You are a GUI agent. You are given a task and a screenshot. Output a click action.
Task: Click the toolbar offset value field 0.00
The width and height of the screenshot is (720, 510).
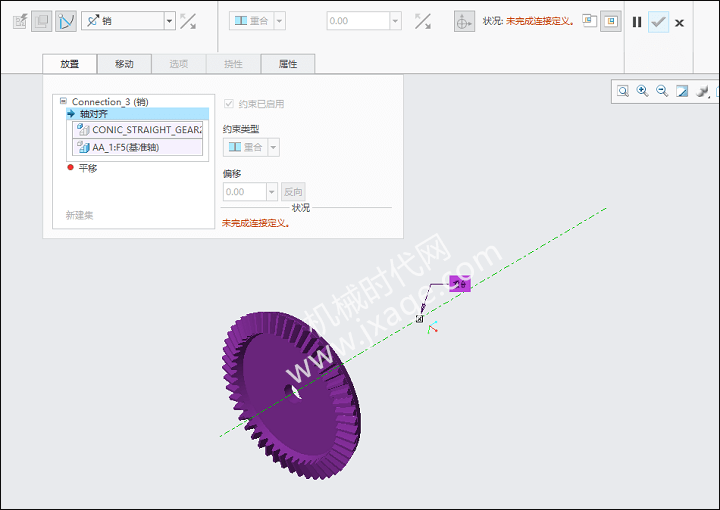coord(358,21)
